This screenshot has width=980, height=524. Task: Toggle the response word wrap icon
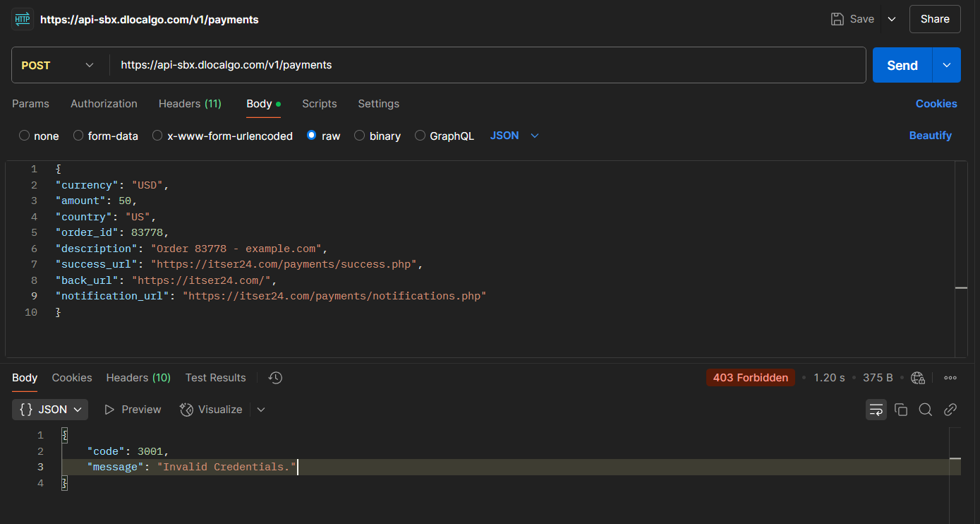[876, 410]
